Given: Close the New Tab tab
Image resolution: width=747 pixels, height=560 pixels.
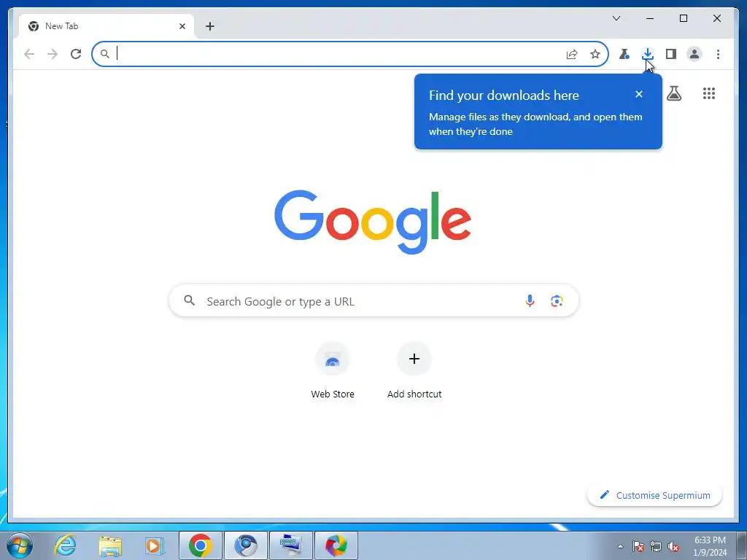Looking at the screenshot, I should click(x=182, y=26).
